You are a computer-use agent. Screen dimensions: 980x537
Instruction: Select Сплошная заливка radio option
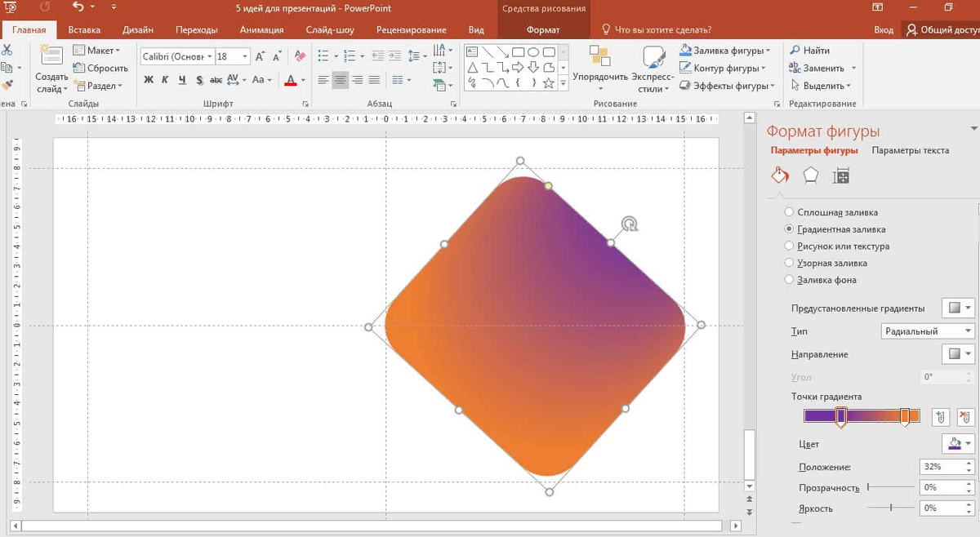tap(789, 212)
